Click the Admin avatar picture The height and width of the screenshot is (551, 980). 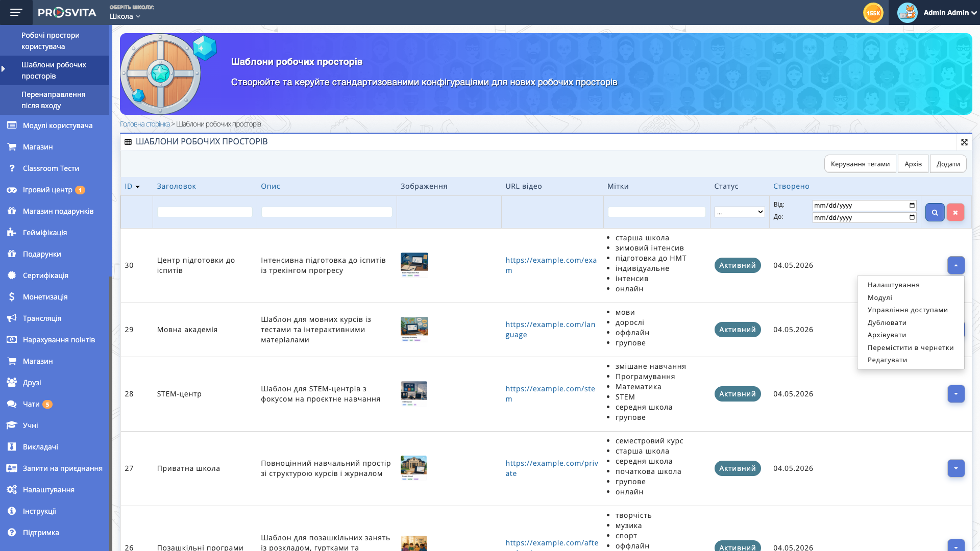pyautogui.click(x=907, y=13)
